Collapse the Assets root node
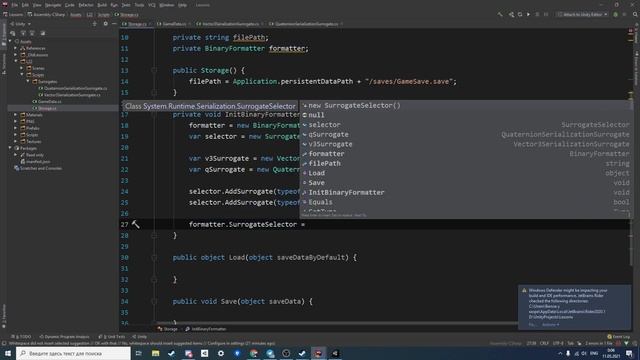640x360 pixels. [10, 41]
